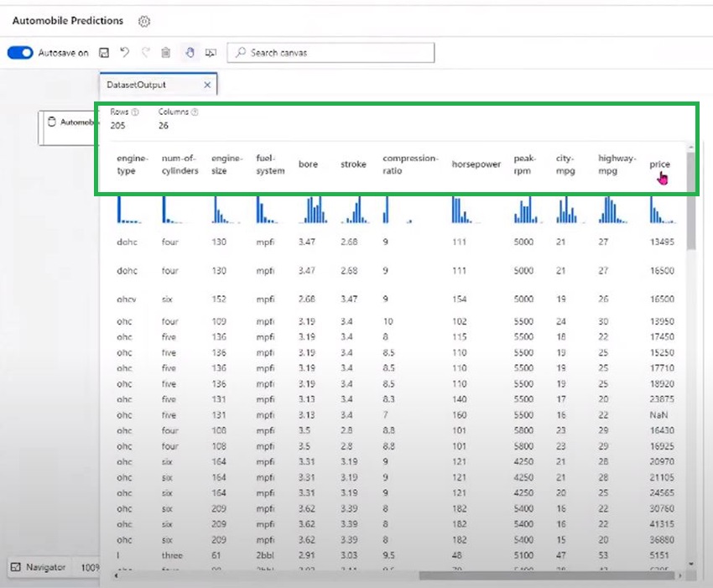The image size is (713, 588).
Task: Click the Columns info help icon
Action: 195,112
